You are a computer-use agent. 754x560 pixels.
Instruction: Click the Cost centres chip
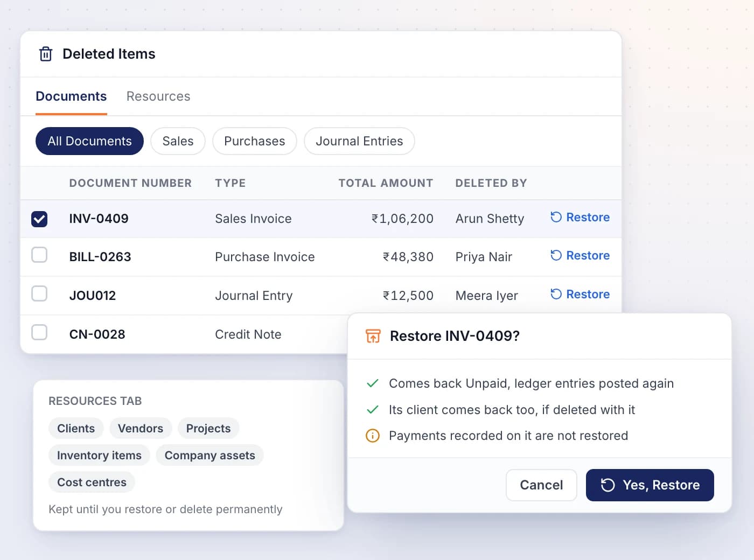[x=92, y=482]
